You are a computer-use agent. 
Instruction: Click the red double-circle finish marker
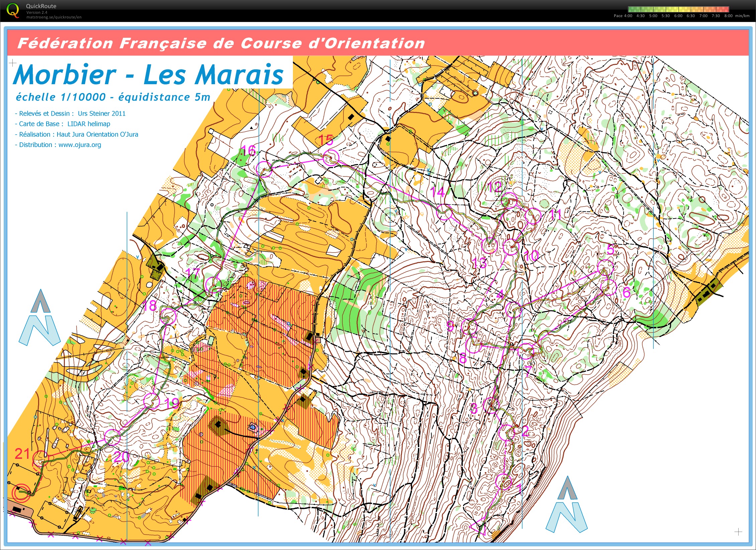tap(21, 493)
